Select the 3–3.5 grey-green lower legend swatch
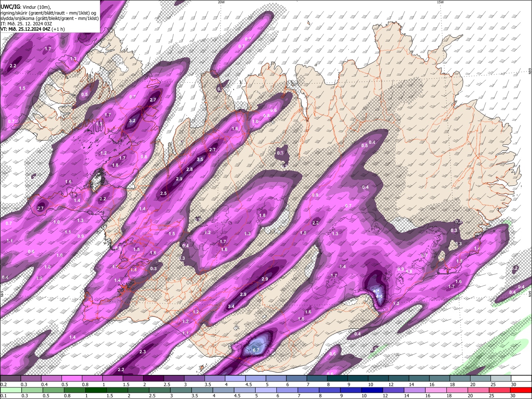The image size is (532, 399). pyautogui.click(x=181, y=390)
